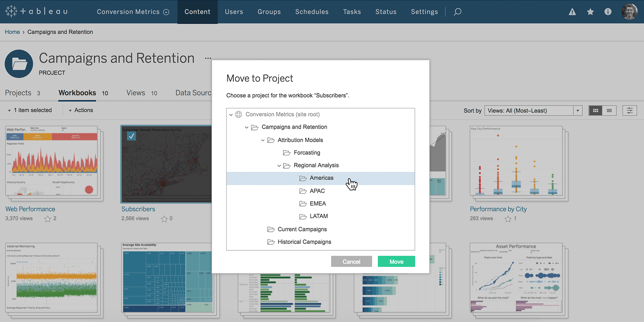Uncheck the Subscribers workbook checkbox
The image size is (644, 322).
(x=131, y=136)
